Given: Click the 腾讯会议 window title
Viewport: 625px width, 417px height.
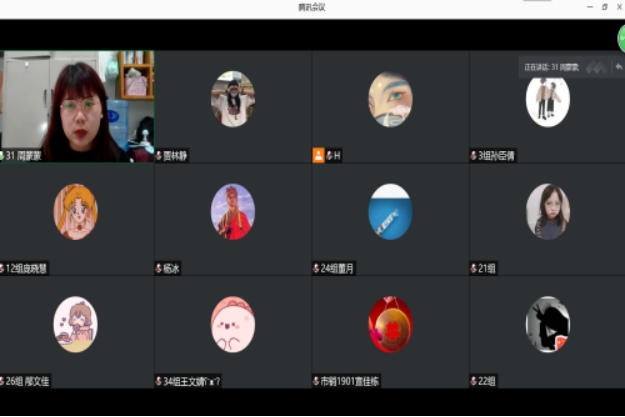Looking at the screenshot, I should tap(312, 7).
